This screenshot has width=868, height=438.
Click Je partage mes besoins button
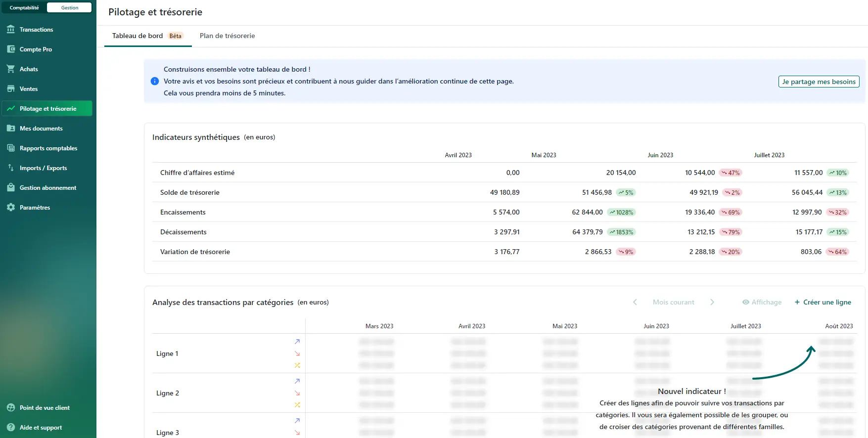click(x=819, y=82)
